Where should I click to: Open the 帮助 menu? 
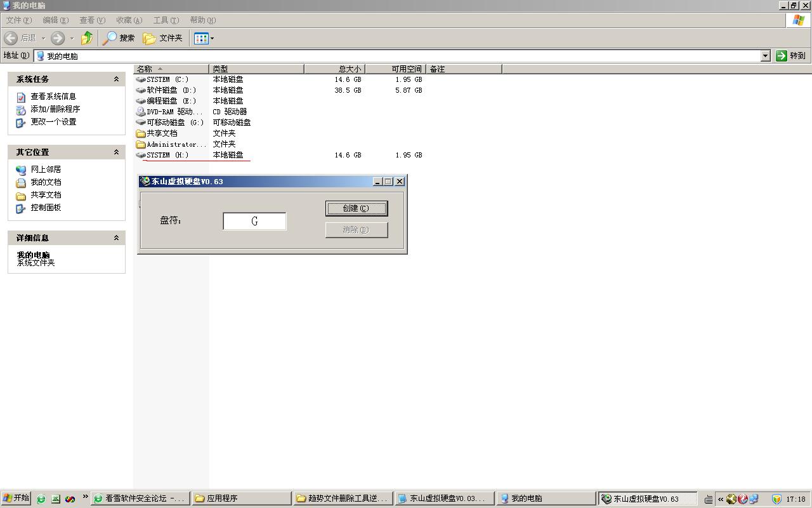click(x=202, y=20)
